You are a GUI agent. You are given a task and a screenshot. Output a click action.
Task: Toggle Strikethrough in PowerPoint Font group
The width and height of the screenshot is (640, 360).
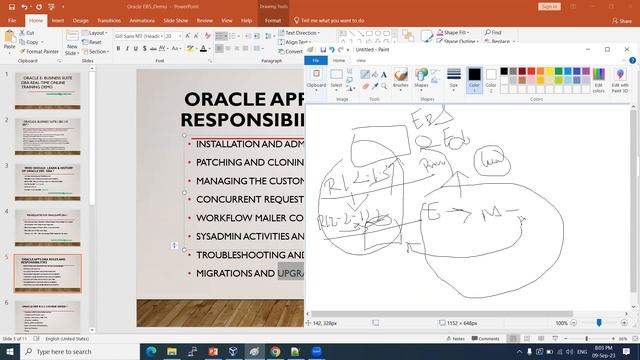(x=153, y=49)
